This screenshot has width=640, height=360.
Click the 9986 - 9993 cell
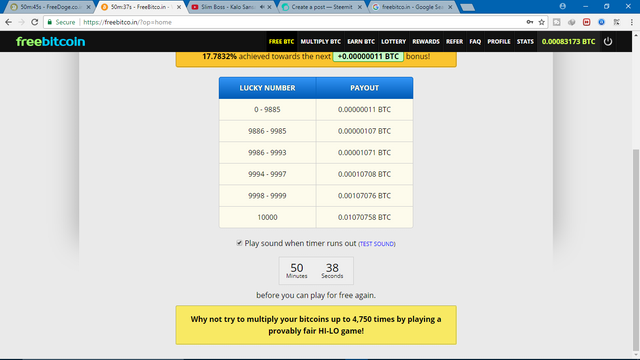pyautogui.click(x=267, y=153)
